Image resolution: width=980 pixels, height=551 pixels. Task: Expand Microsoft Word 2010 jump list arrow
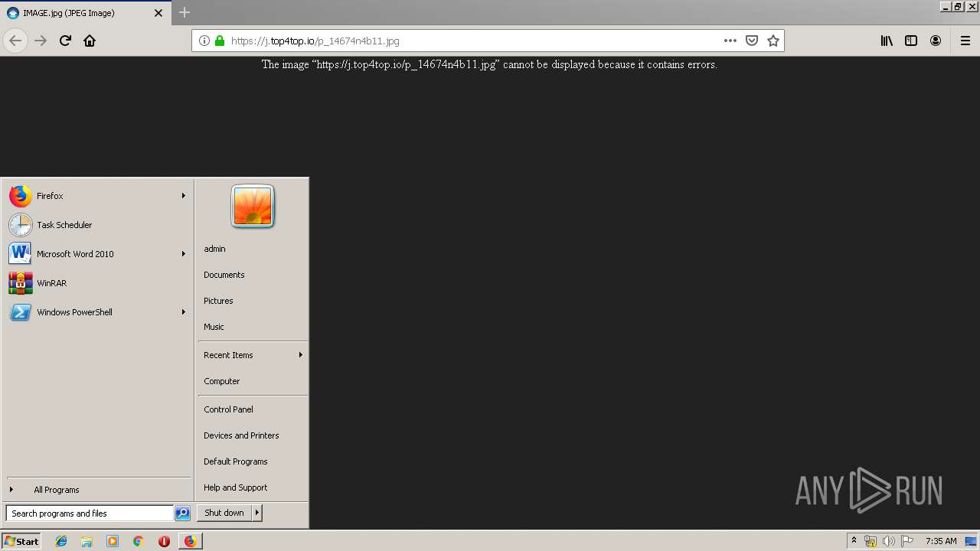(184, 254)
